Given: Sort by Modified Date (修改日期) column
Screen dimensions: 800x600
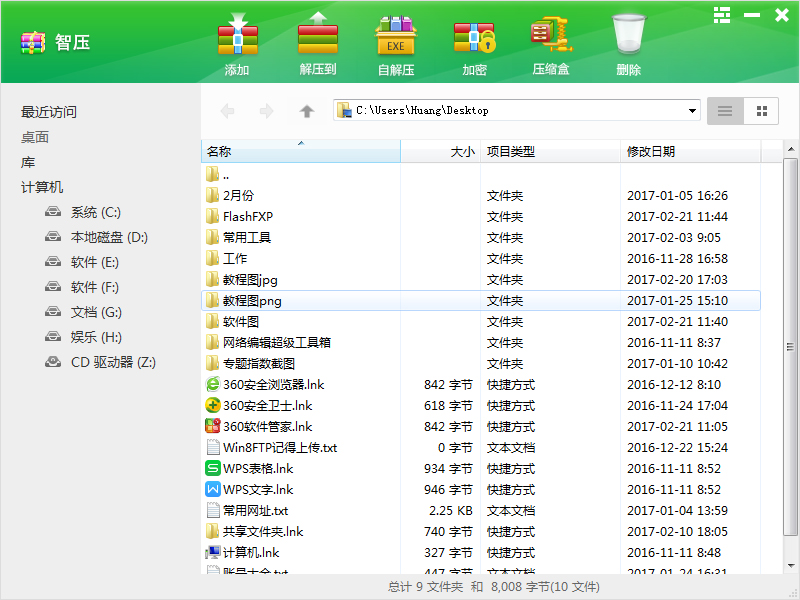Looking at the screenshot, I should coord(690,152).
